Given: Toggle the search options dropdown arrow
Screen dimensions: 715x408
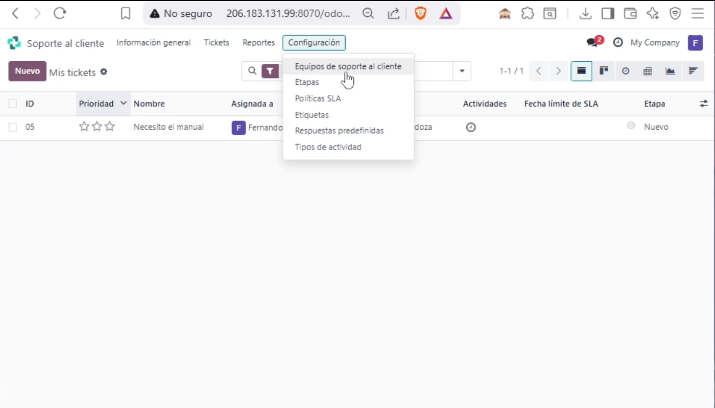Looking at the screenshot, I should [x=462, y=71].
